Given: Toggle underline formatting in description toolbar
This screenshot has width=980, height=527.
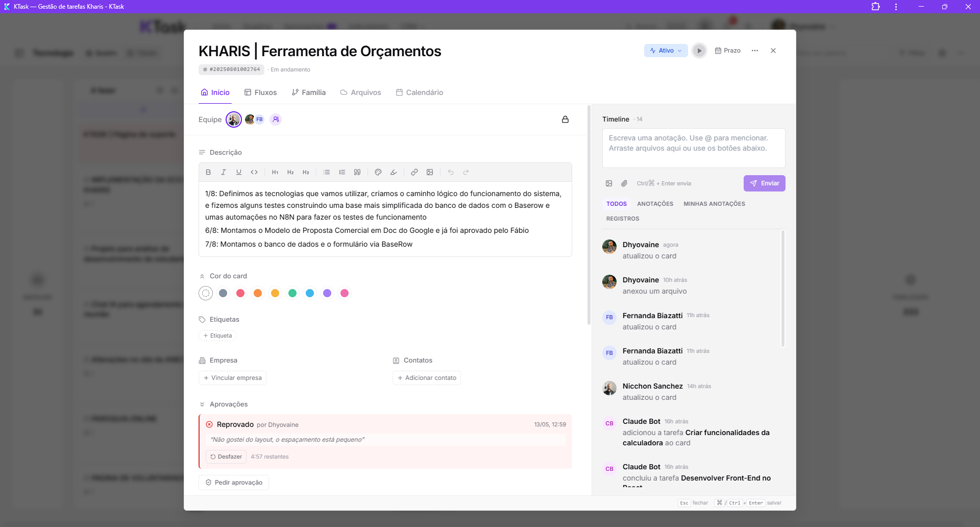Looking at the screenshot, I should click(239, 173).
